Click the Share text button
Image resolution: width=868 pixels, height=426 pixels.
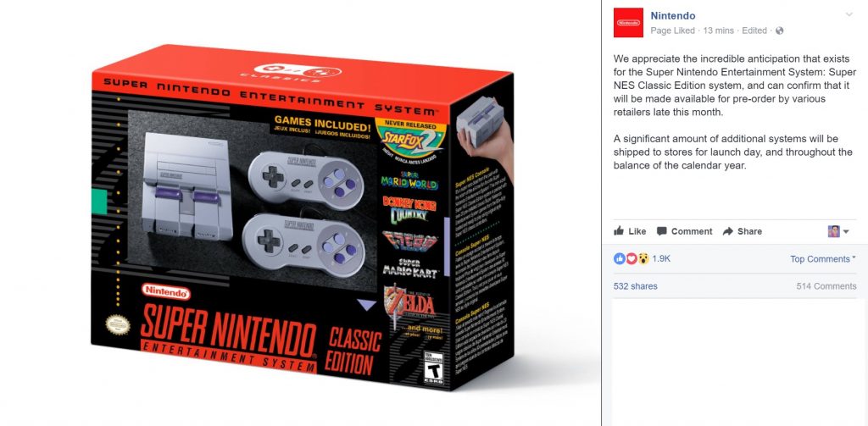click(749, 231)
